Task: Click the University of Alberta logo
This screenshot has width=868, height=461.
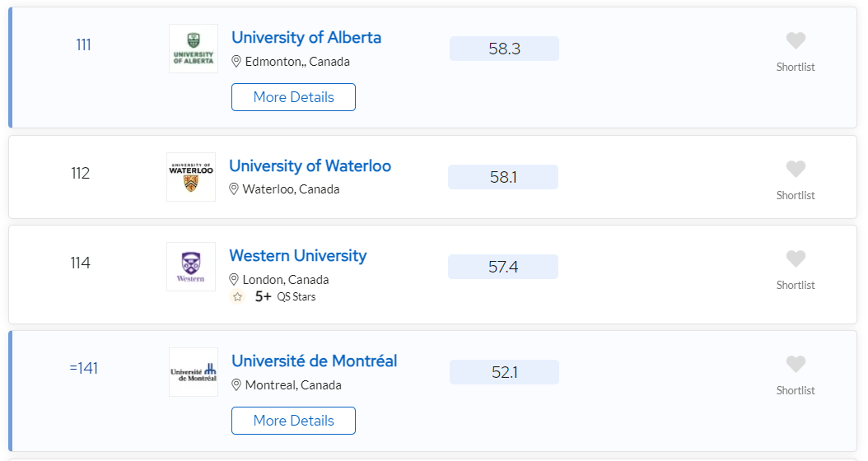Action: [194, 49]
